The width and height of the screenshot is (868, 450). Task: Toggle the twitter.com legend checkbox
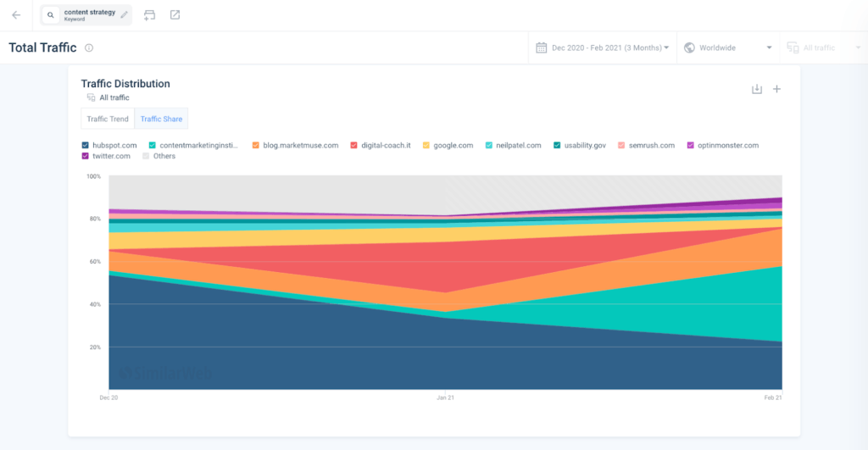click(x=86, y=156)
